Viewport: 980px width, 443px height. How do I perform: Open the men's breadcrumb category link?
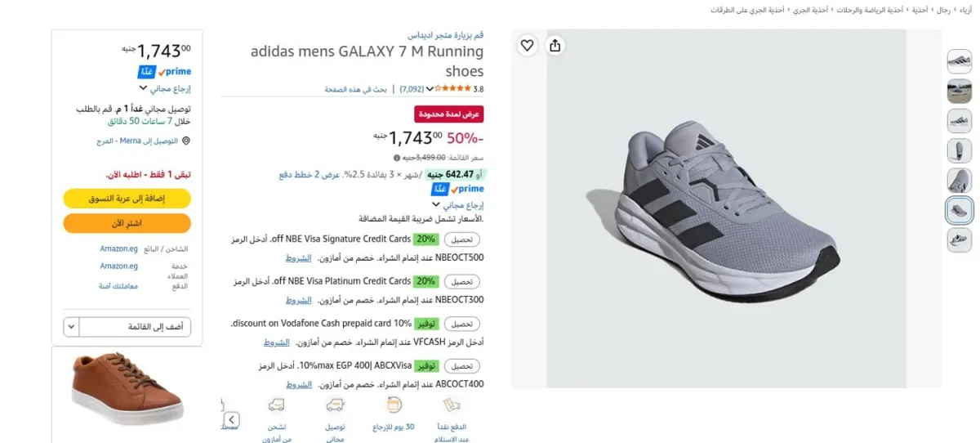943,10
